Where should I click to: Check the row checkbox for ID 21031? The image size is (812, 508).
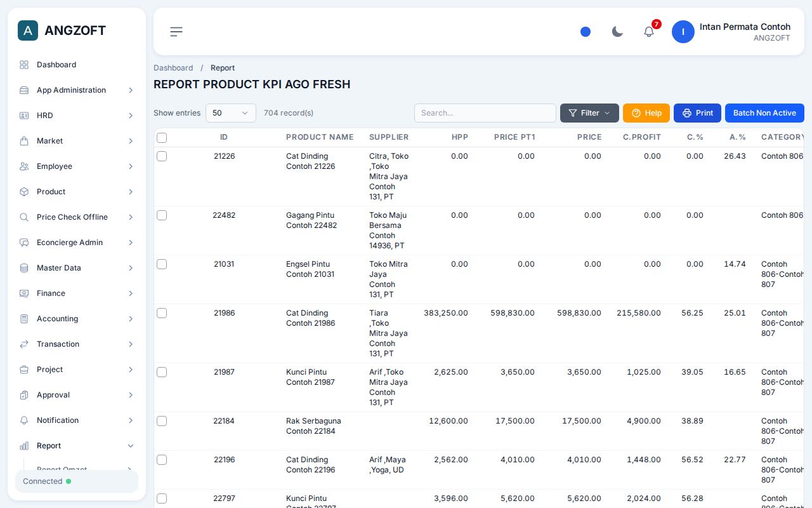[162, 264]
